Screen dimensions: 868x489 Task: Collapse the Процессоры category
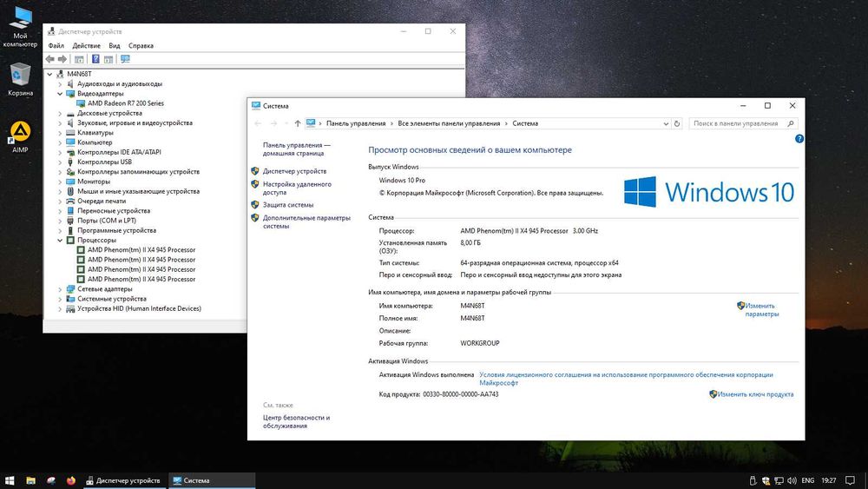60,241
